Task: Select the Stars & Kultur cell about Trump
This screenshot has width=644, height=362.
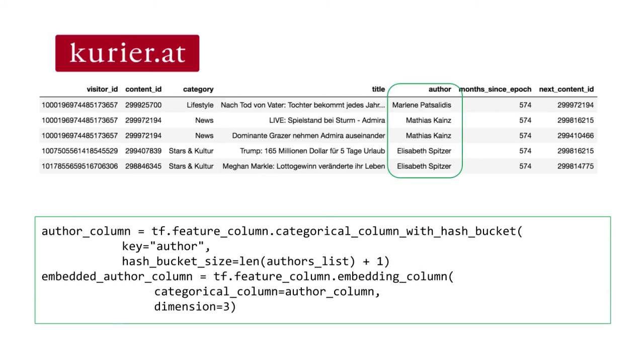Action: coord(191,151)
